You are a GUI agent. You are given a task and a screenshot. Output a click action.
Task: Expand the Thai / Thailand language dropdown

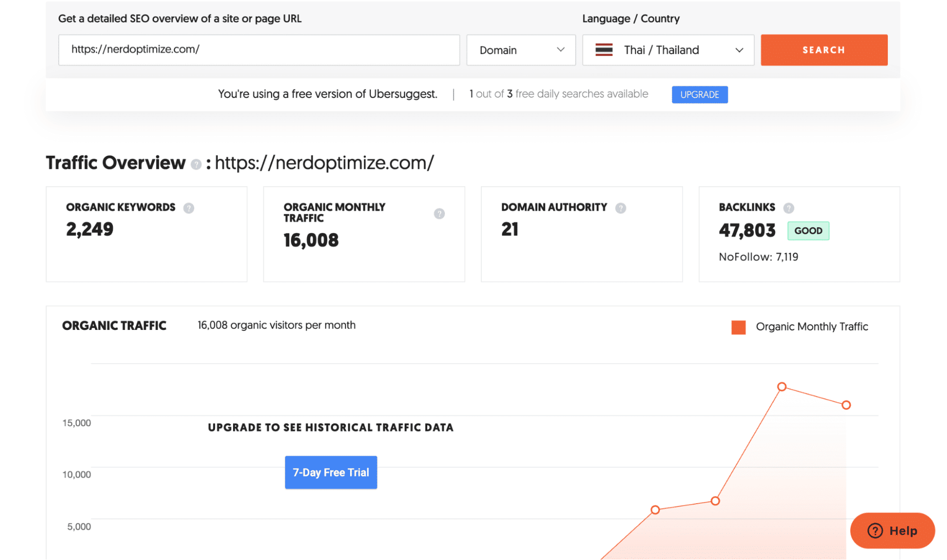click(668, 50)
